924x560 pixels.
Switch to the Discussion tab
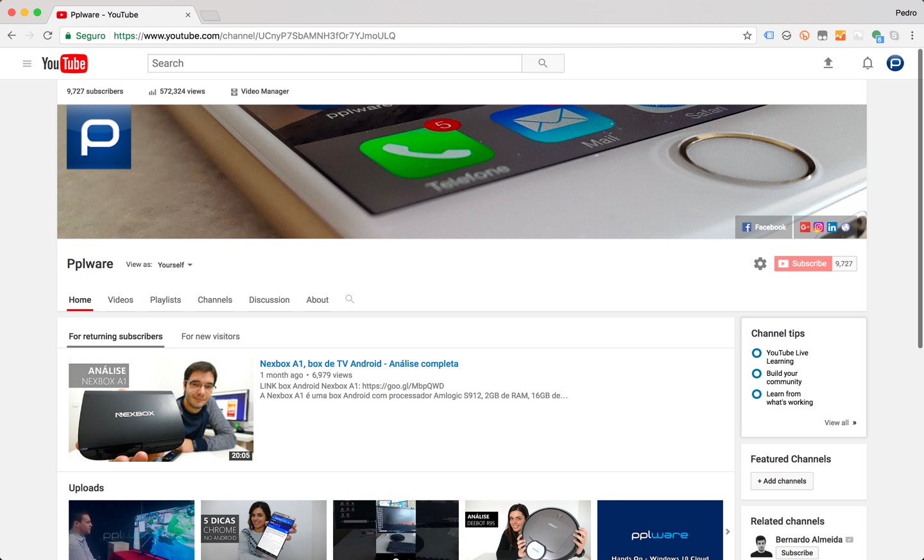point(269,300)
